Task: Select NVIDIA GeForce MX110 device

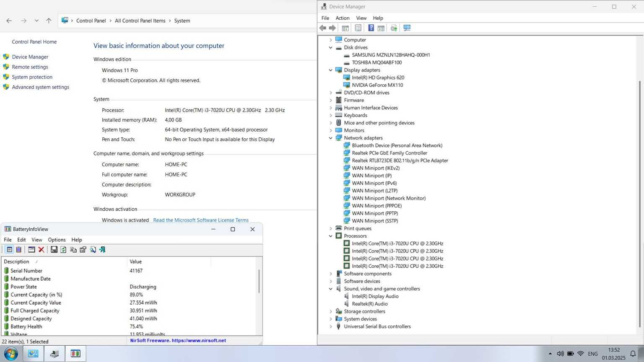Action: 377,85
